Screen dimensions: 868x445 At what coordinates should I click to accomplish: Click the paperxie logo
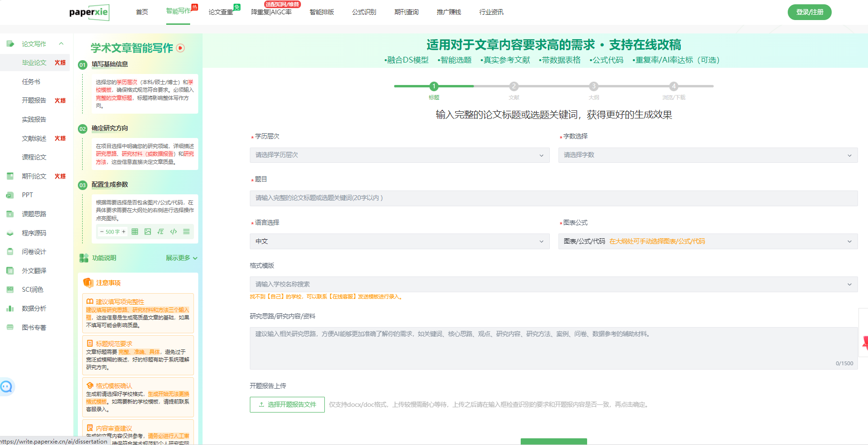[x=89, y=12]
